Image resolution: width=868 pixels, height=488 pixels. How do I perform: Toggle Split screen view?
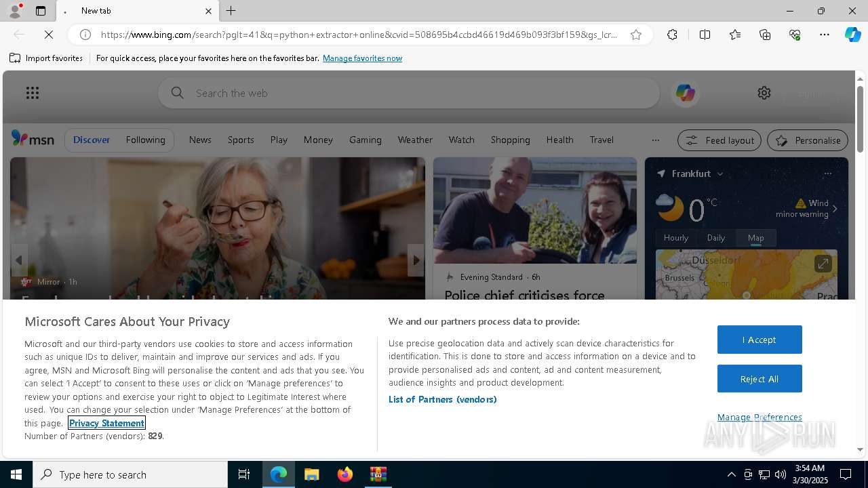(x=705, y=35)
